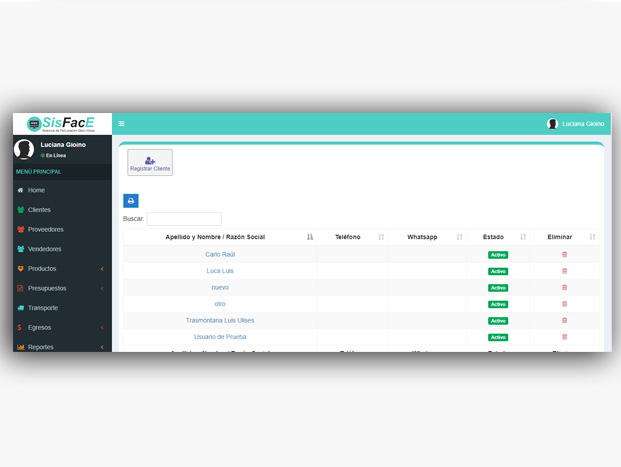Expand the Productos submenu chevron
The height and width of the screenshot is (467, 621).
point(102,269)
